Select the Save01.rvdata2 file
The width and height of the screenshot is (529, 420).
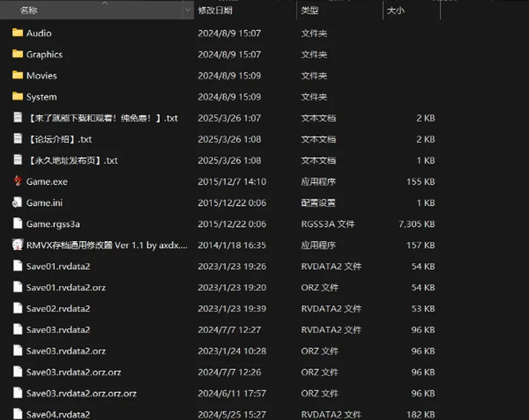tap(58, 266)
